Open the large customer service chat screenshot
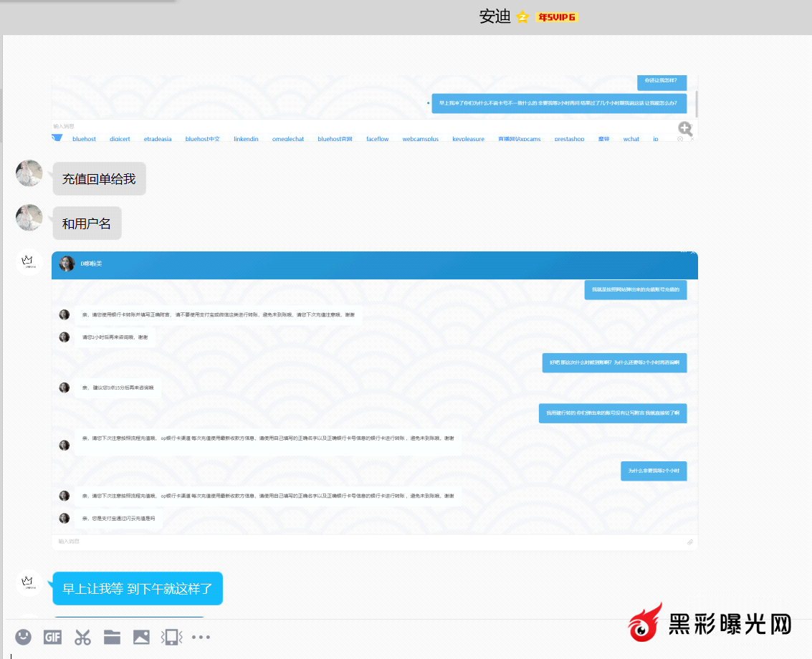 click(374, 401)
